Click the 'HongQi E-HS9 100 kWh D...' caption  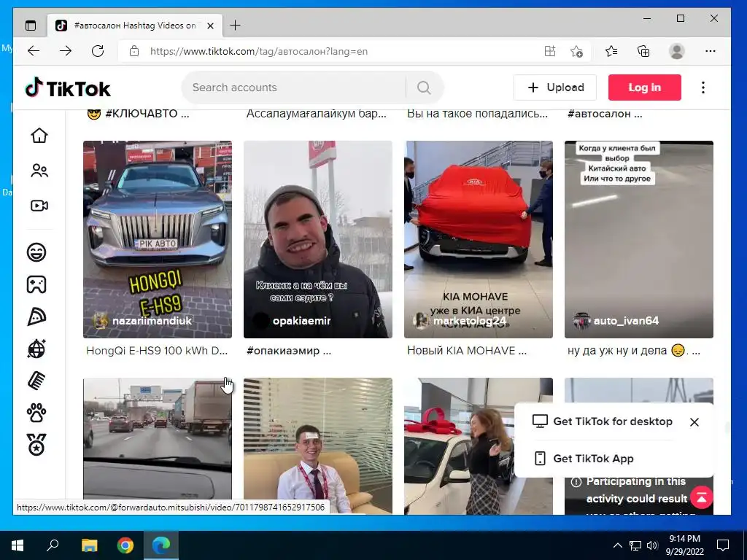point(157,351)
